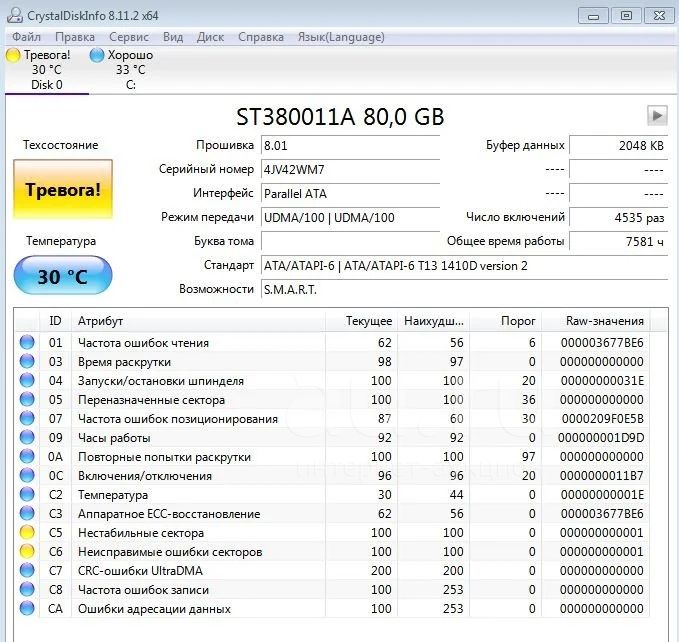Click the Наихудш... column header
Screen dimensions: 679x642
(x=434, y=321)
